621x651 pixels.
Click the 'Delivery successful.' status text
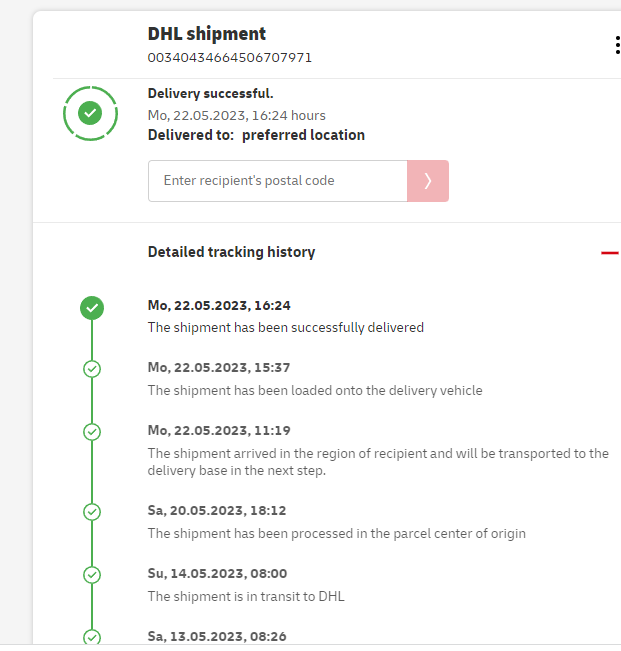click(210, 94)
